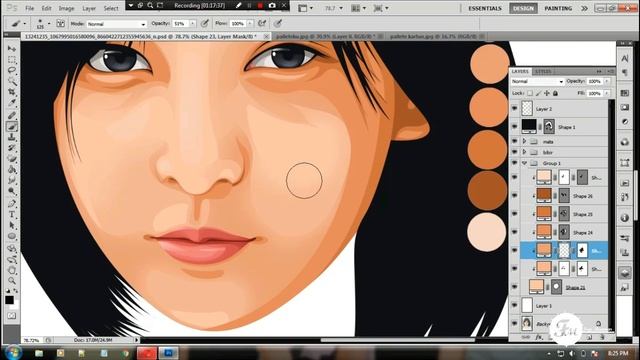Click the Opacity 51% field

[180, 24]
